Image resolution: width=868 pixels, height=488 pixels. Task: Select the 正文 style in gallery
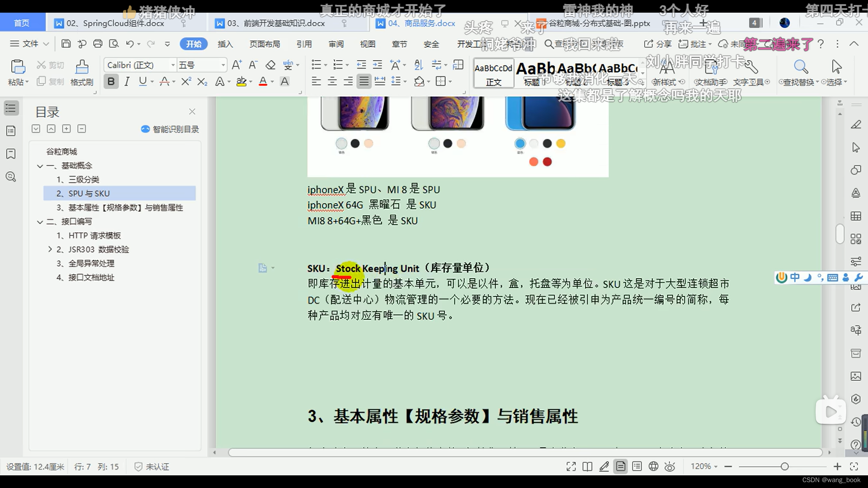[x=493, y=73]
